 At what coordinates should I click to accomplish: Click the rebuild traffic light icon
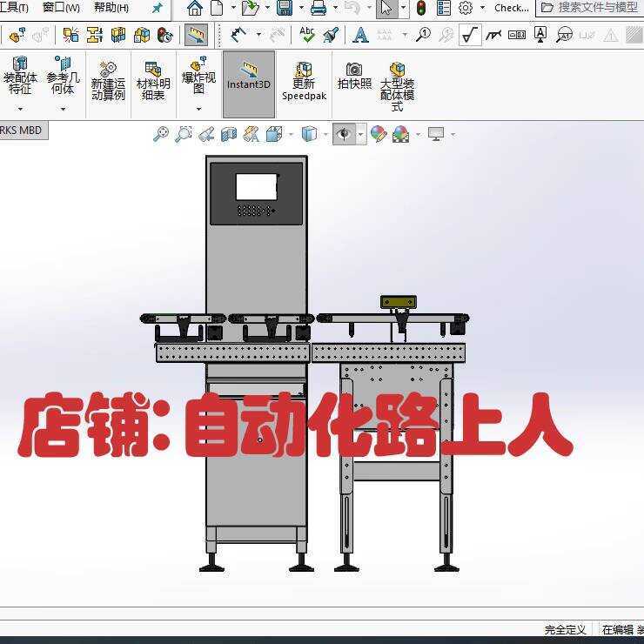click(x=421, y=9)
